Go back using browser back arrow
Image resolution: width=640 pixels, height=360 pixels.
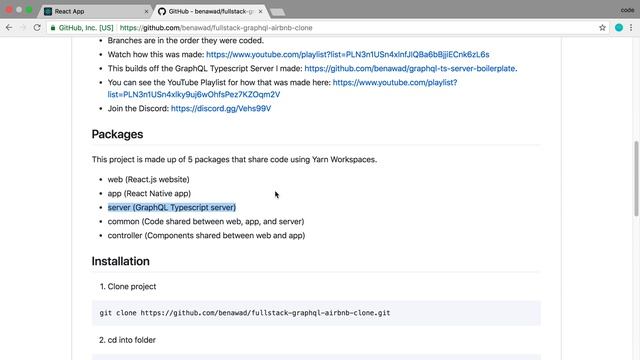9,28
